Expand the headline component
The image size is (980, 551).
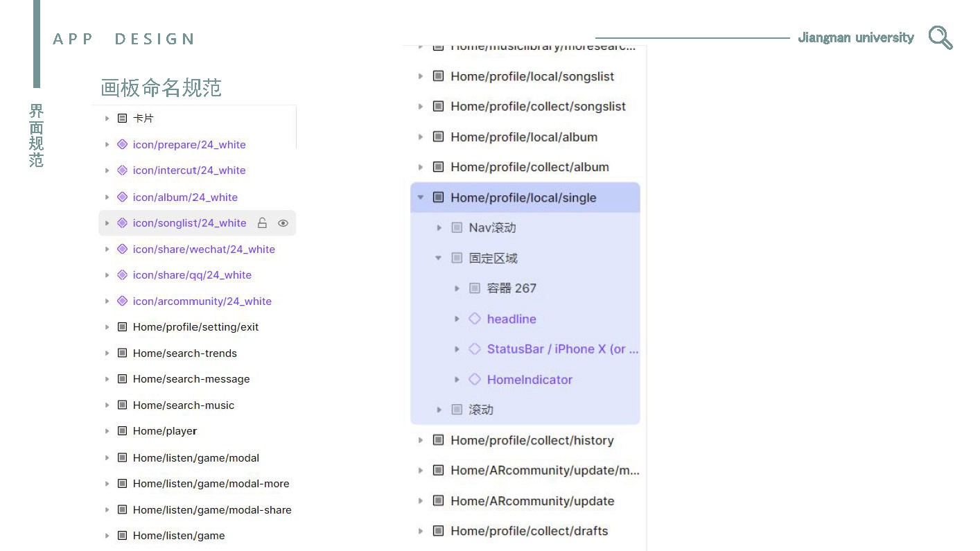pos(457,319)
